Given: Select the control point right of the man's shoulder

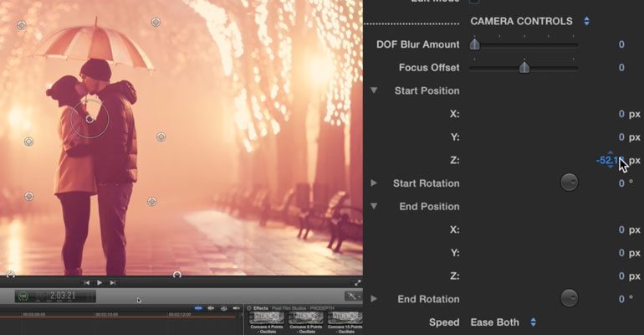Looking at the screenshot, I should (x=161, y=137).
